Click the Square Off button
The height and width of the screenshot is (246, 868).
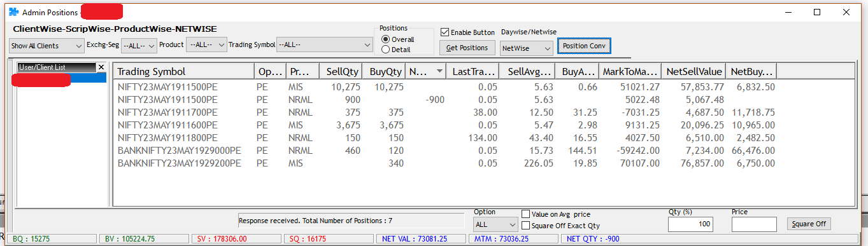[x=809, y=224]
